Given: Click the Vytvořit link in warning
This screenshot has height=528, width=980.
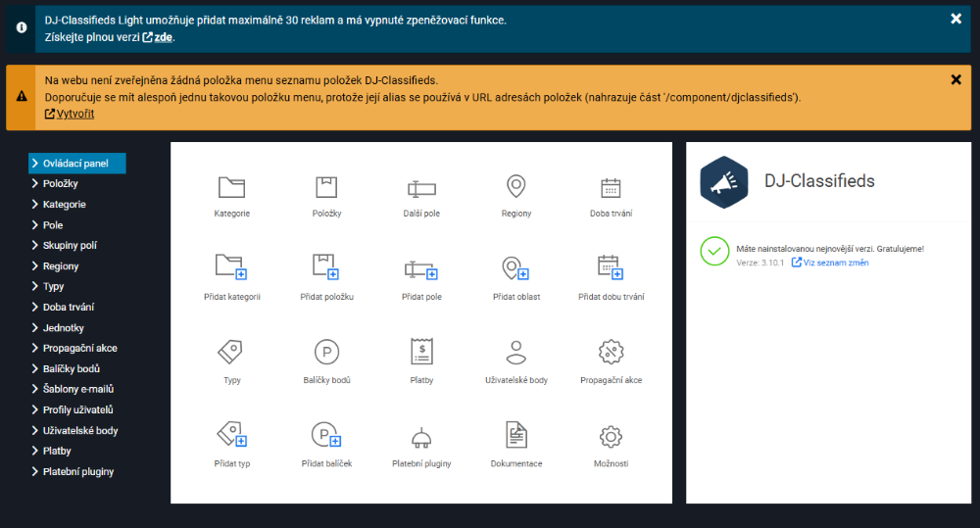Looking at the screenshot, I should coord(74,114).
